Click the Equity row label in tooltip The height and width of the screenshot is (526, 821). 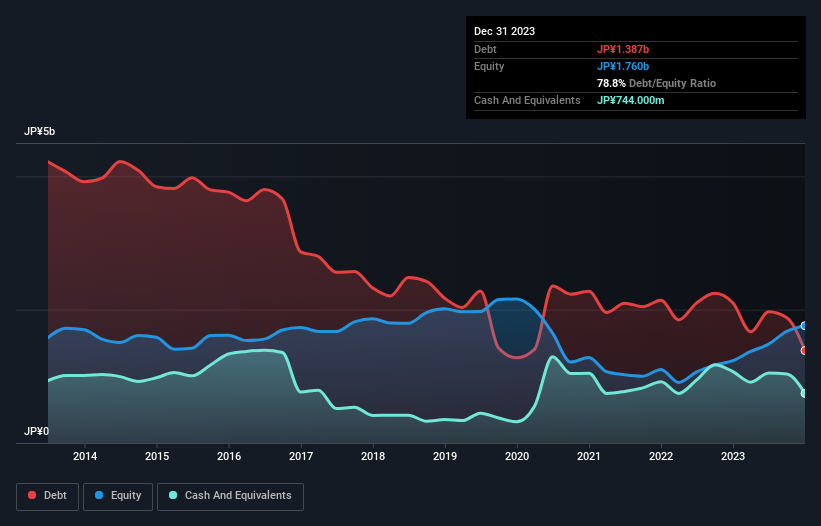pyautogui.click(x=489, y=66)
